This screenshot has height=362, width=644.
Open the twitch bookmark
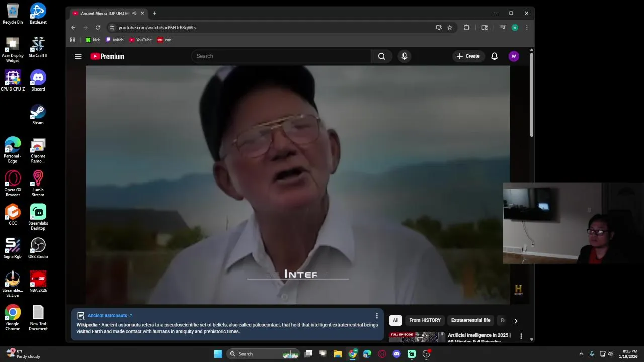click(x=114, y=40)
